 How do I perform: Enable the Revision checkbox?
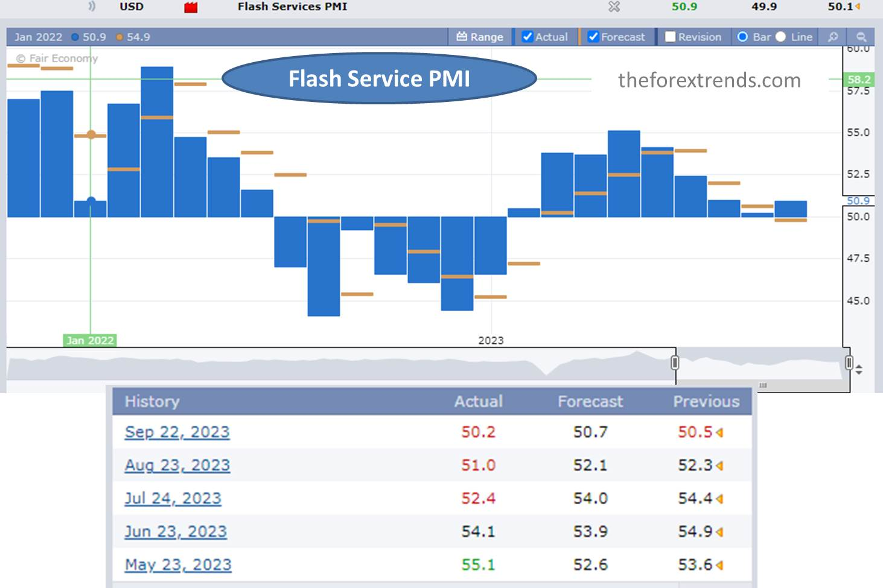pyautogui.click(x=670, y=37)
